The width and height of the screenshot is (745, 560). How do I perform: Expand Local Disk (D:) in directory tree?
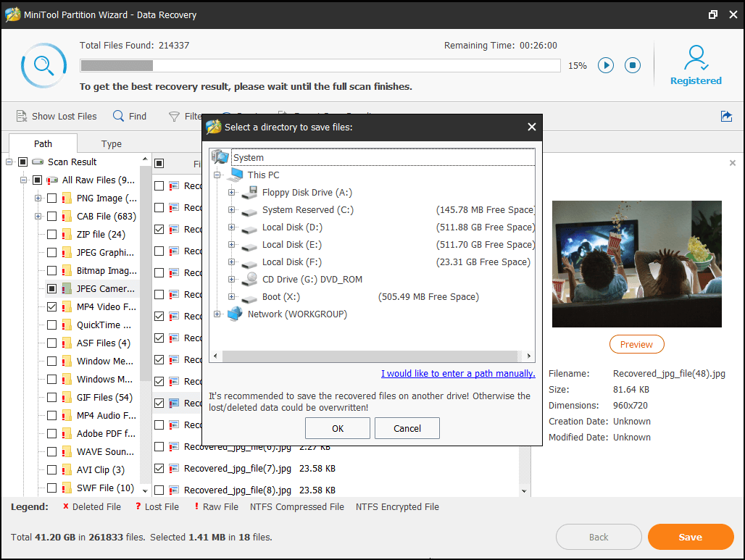pos(231,227)
